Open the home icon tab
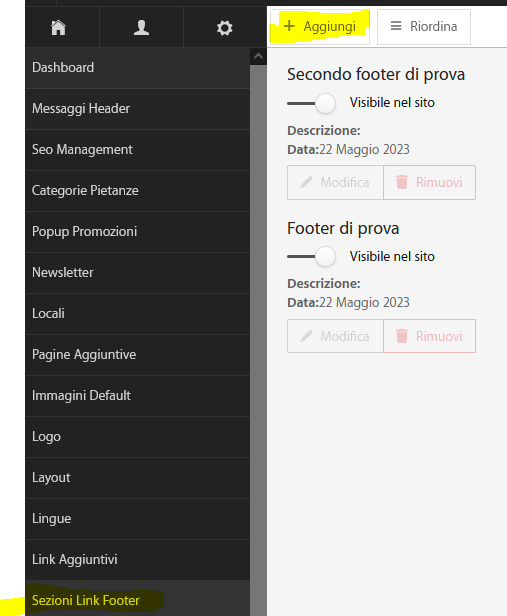The image size is (507, 616). coord(59,28)
